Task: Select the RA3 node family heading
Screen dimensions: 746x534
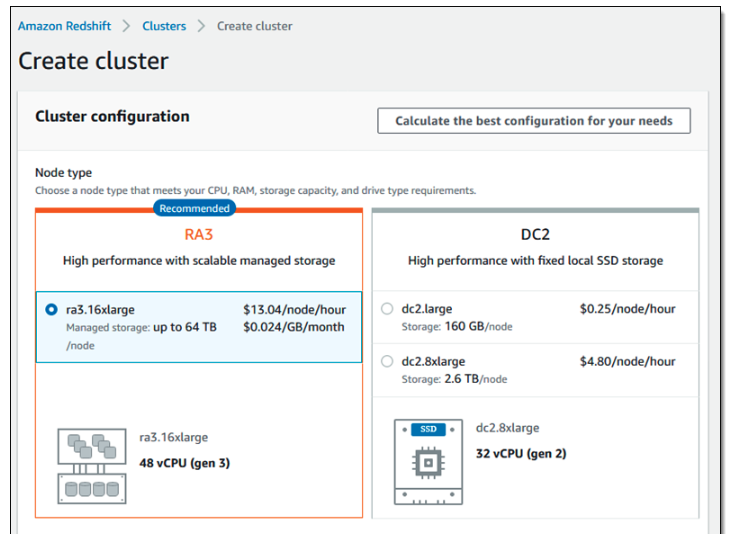Action: coord(199,235)
